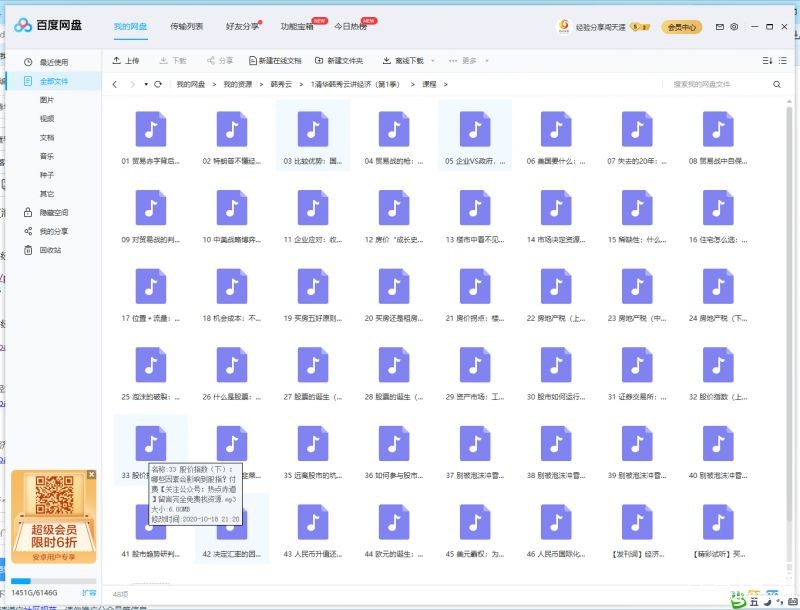Select audio file 26 什么是股票
Image resolution: width=800 pixels, height=610 pixels.
[x=232, y=373]
